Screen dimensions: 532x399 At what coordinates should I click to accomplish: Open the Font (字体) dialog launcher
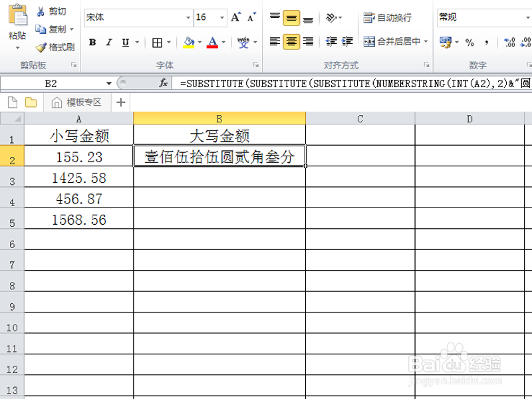pyautogui.click(x=256, y=65)
